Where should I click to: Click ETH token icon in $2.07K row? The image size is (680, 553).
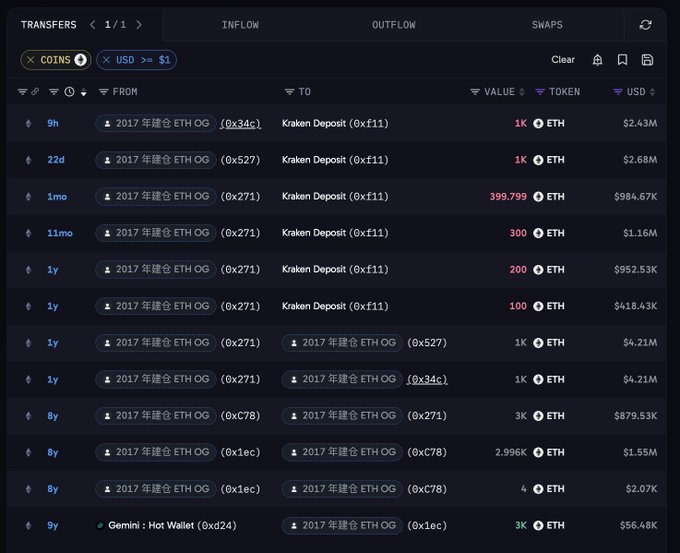(538, 489)
